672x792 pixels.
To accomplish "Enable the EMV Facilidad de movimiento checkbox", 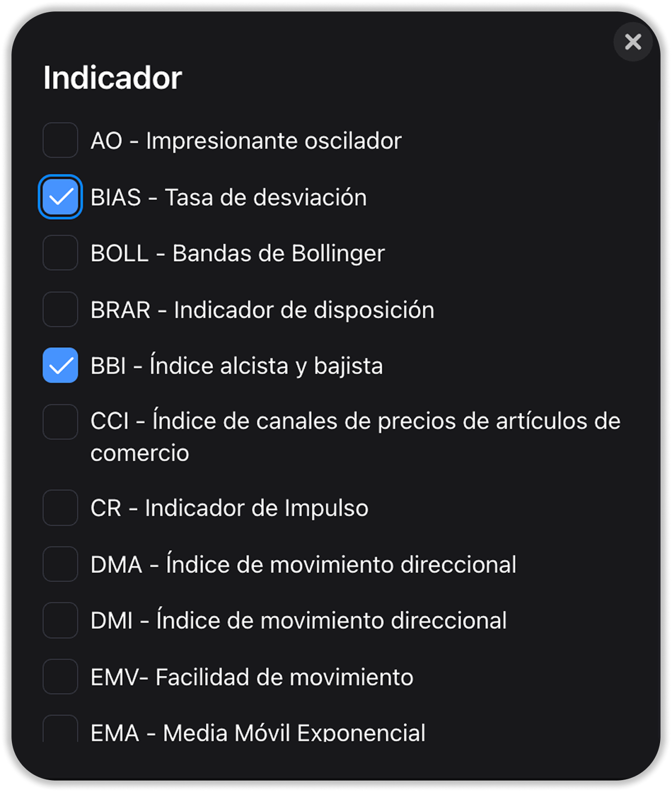I will [x=60, y=677].
